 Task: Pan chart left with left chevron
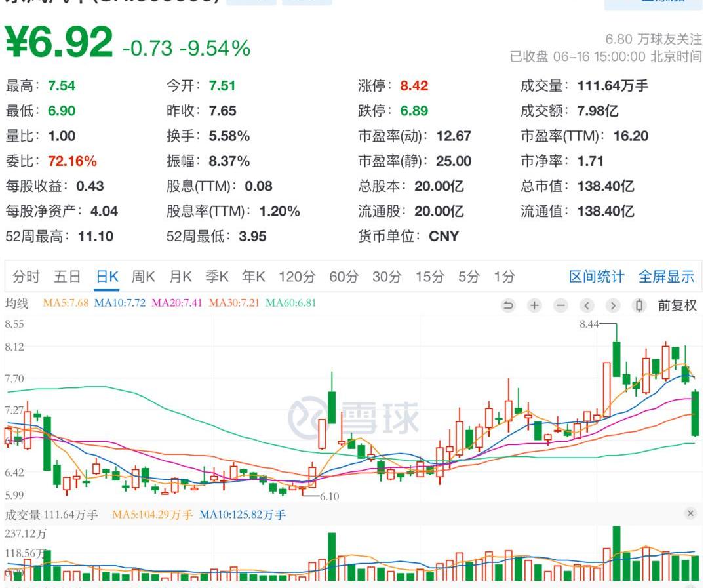(587, 305)
